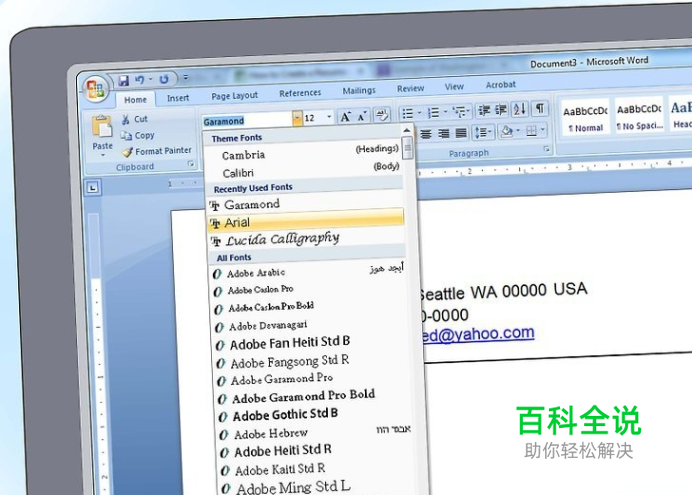Screen dimensions: 692x495
Task: Open the Review tab
Action: coord(410,88)
